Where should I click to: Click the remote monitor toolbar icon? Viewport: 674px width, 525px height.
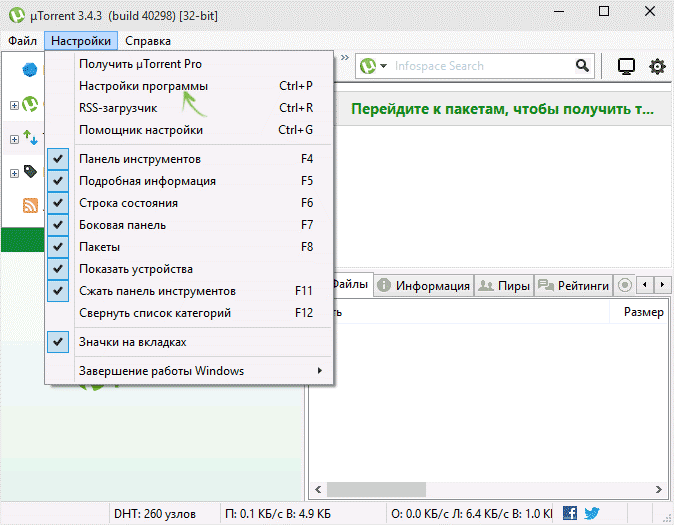[626, 67]
